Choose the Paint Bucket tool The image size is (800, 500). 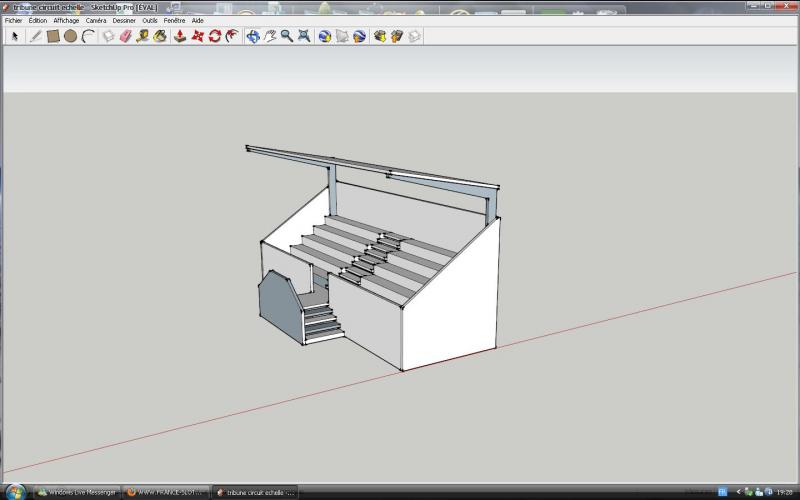(160, 36)
